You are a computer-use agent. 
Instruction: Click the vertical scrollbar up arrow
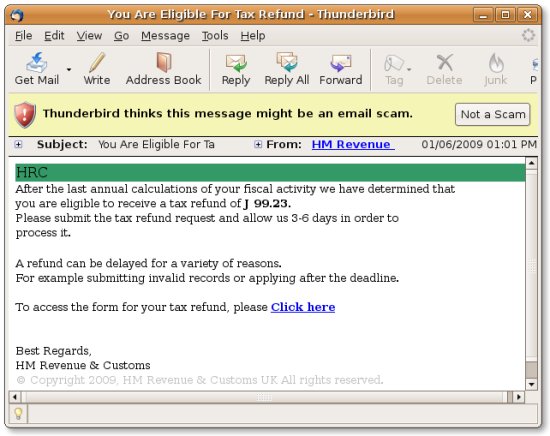[x=531, y=163]
